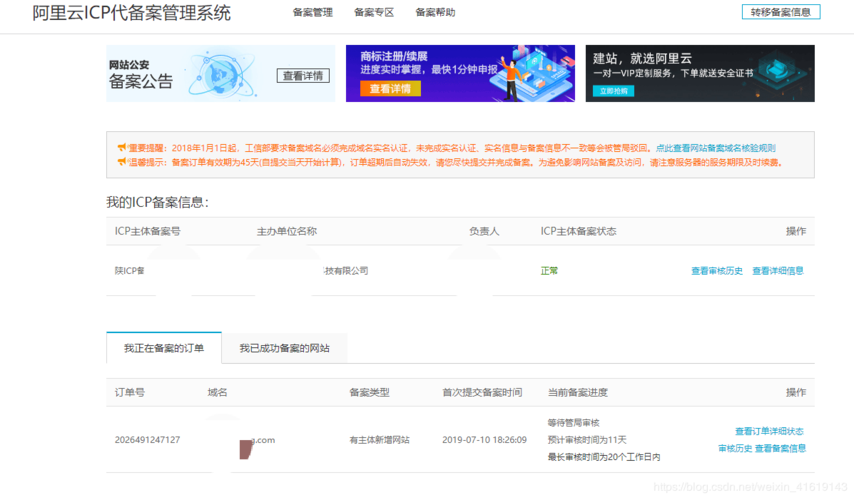Click the 域名 column header
Screen dimensions: 854x500
point(217,393)
